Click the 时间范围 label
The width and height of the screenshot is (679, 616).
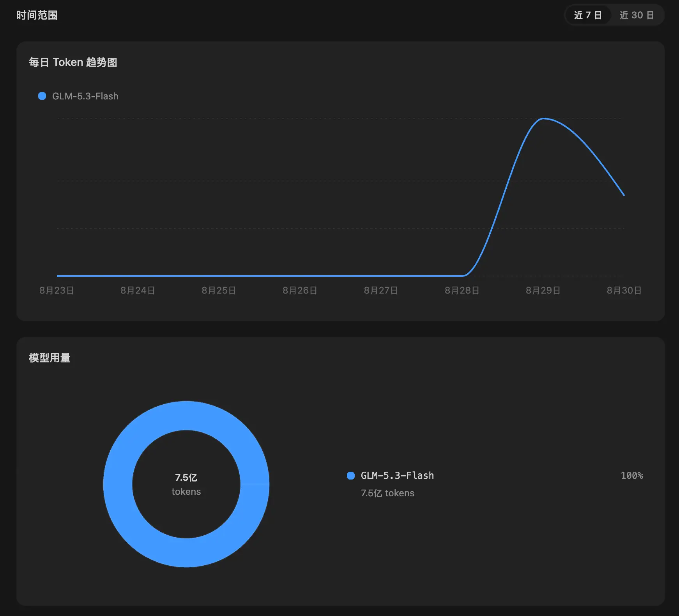pos(37,15)
